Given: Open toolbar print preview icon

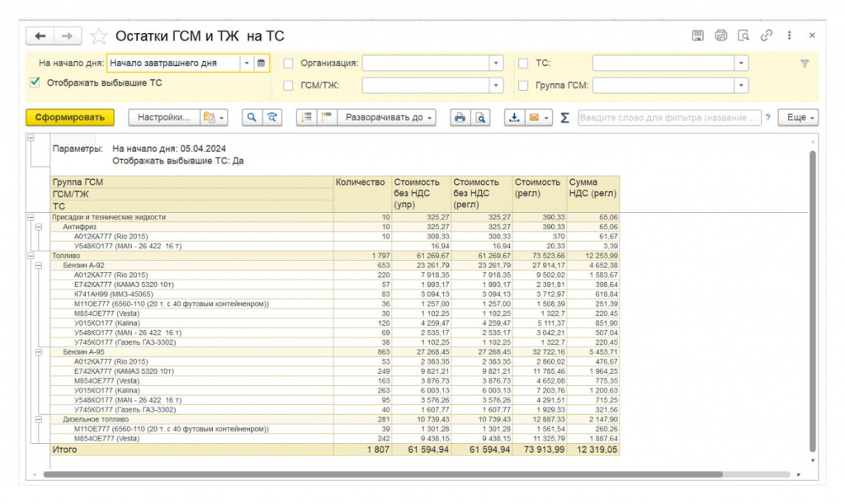Looking at the screenshot, I should [x=480, y=117].
